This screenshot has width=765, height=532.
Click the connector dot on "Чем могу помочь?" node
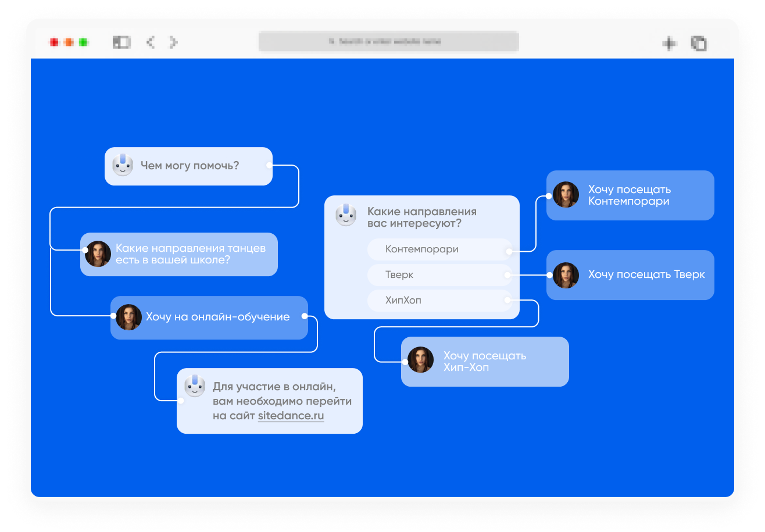tap(269, 166)
